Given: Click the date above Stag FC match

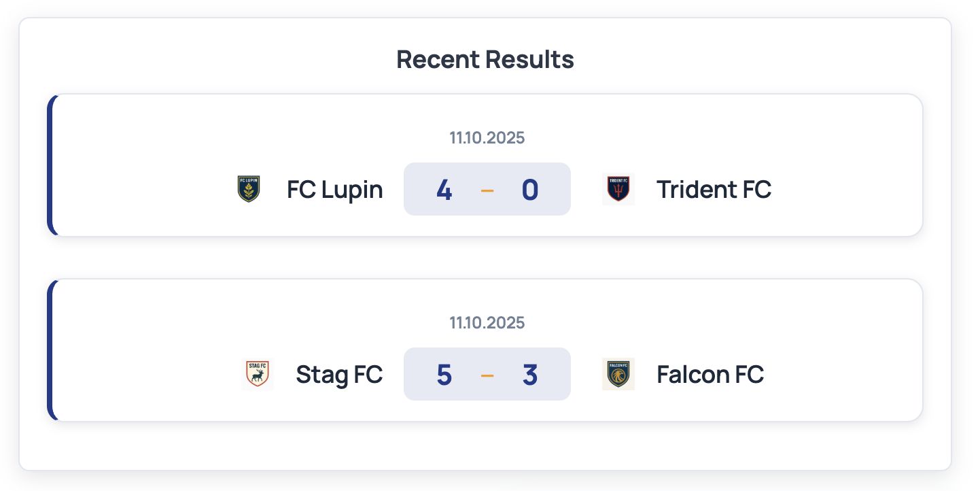Looking at the screenshot, I should pyautogui.click(x=487, y=323).
